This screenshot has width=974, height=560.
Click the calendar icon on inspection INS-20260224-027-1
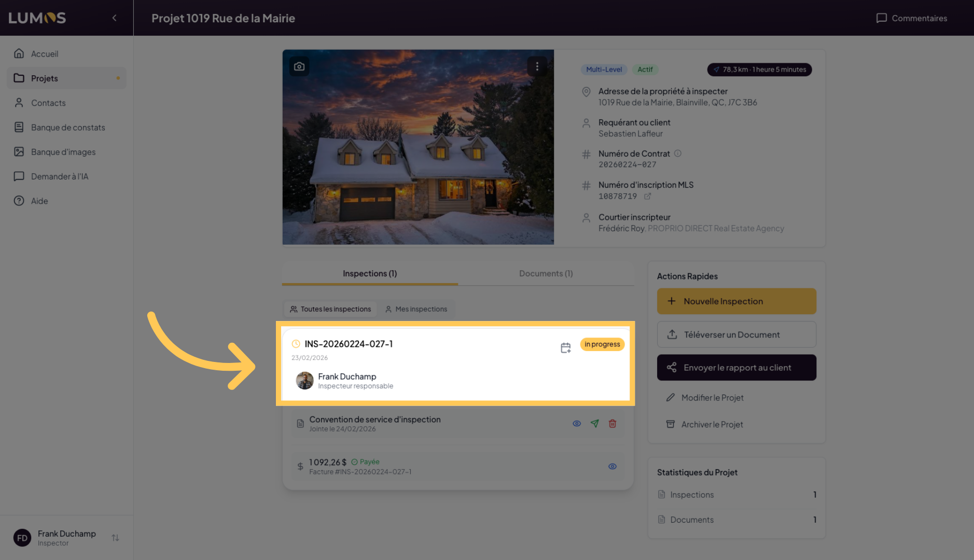(565, 347)
